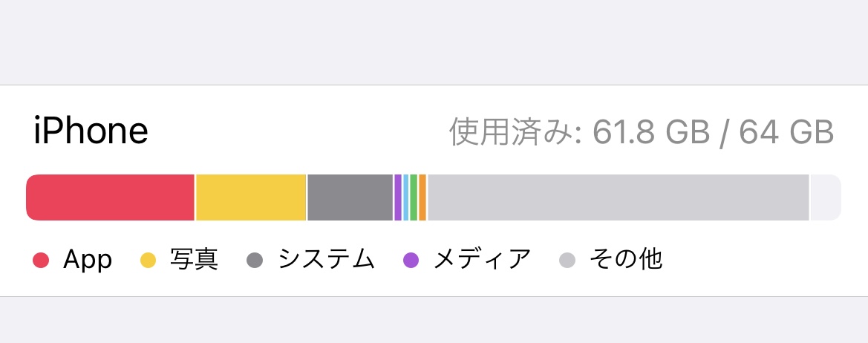Tap the yellow 写真 legend dot
868x343 pixels.
click(149, 260)
